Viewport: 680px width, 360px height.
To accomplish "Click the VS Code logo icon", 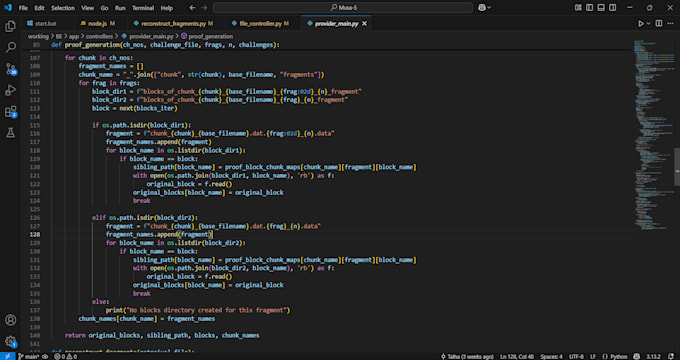I will [x=8, y=7].
